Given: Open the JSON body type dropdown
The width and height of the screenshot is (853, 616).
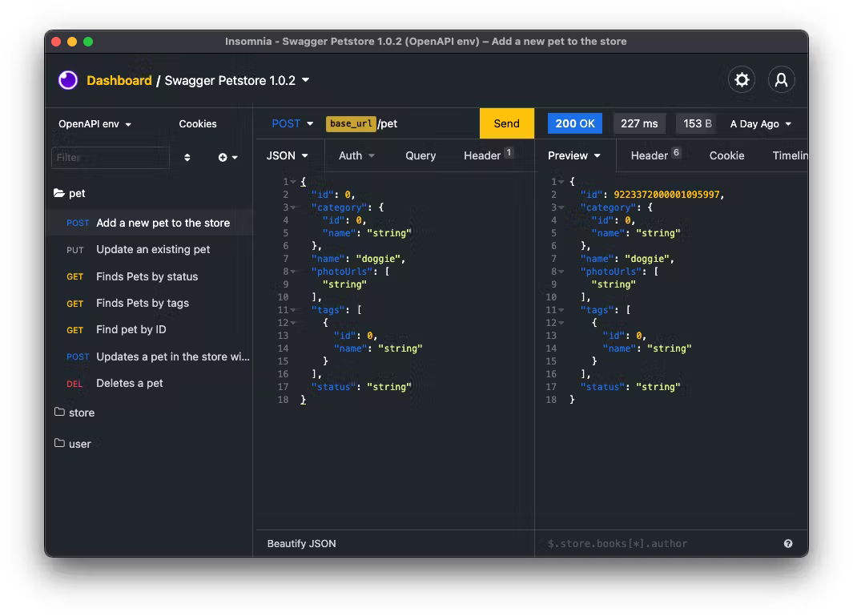Looking at the screenshot, I should point(288,155).
